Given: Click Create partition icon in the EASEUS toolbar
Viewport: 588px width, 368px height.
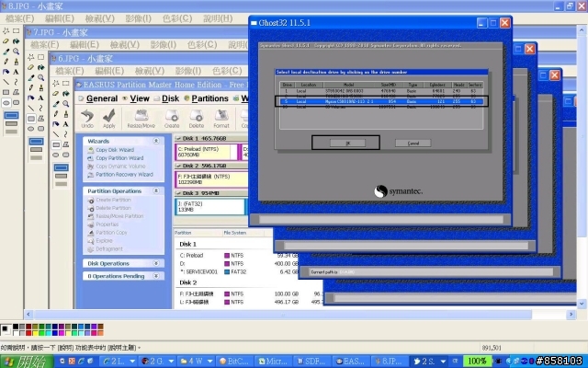Looking at the screenshot, I should (x=172, y=119).
